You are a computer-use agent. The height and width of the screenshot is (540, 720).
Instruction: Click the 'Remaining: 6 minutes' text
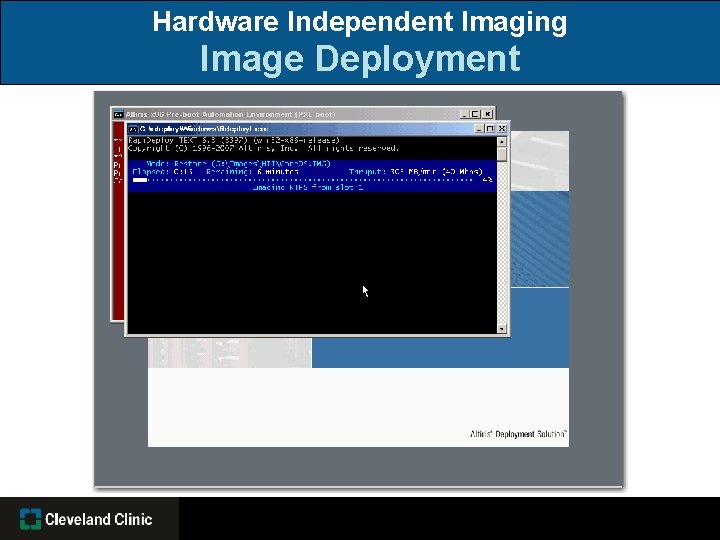pos(253,172)
